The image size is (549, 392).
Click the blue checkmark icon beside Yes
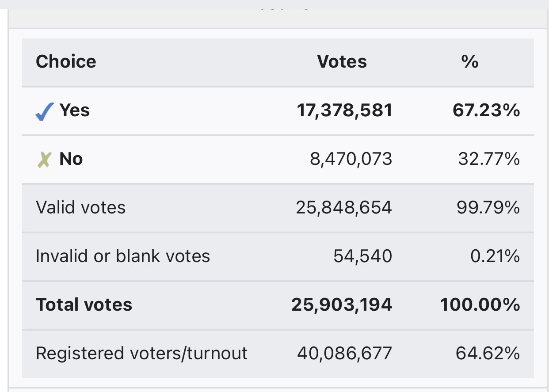pyautogui.click(x=45, y=111)
